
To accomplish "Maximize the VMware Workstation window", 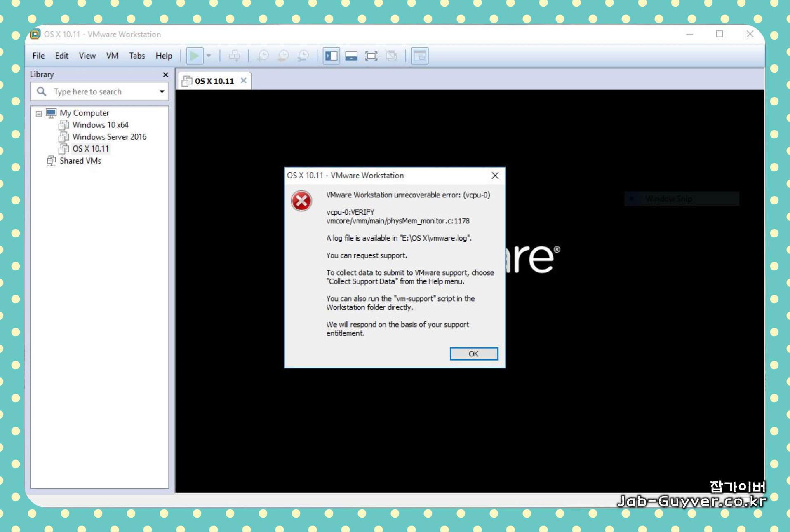I will pos(719,34).
